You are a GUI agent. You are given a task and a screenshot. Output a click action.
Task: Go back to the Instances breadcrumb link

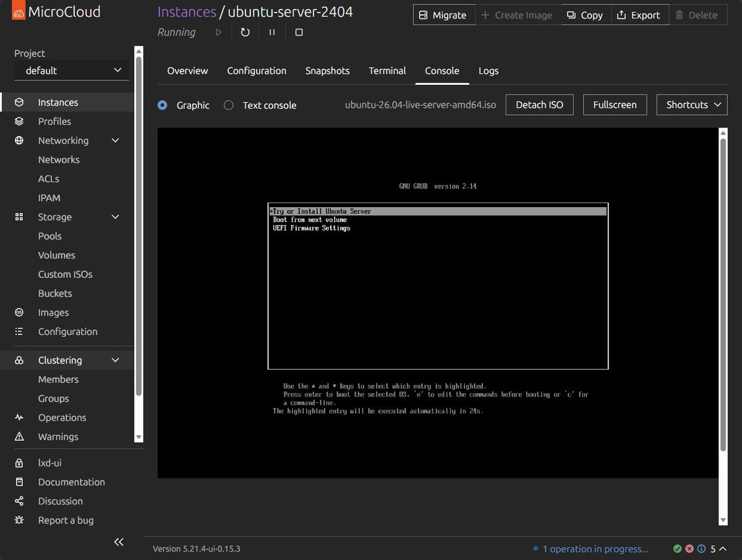coord(187,12)
